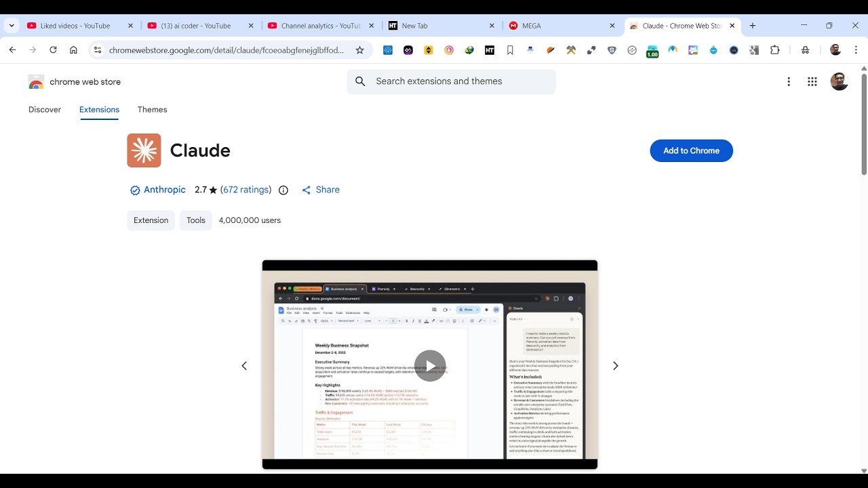Image resolution: width=868 pixels, height=488 pixels.
Task: Click the blue snowflake extension icon
Action: (388, 50)
